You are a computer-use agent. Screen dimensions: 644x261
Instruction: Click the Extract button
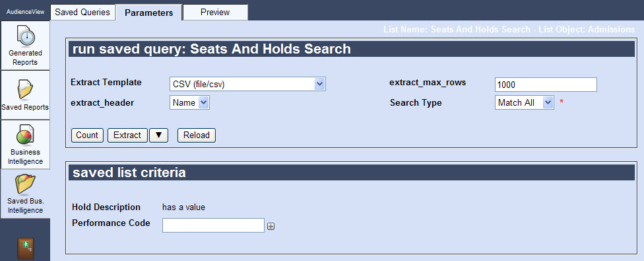pyautogui.click(x=127, y=135)
